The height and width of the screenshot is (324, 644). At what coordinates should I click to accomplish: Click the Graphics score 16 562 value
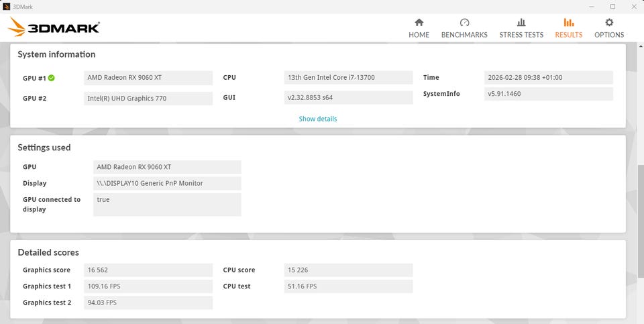148,270
